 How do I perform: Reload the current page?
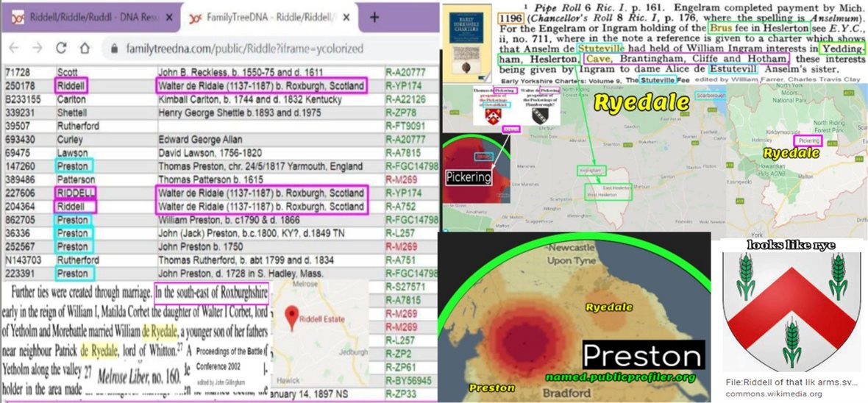coord(61,48)
